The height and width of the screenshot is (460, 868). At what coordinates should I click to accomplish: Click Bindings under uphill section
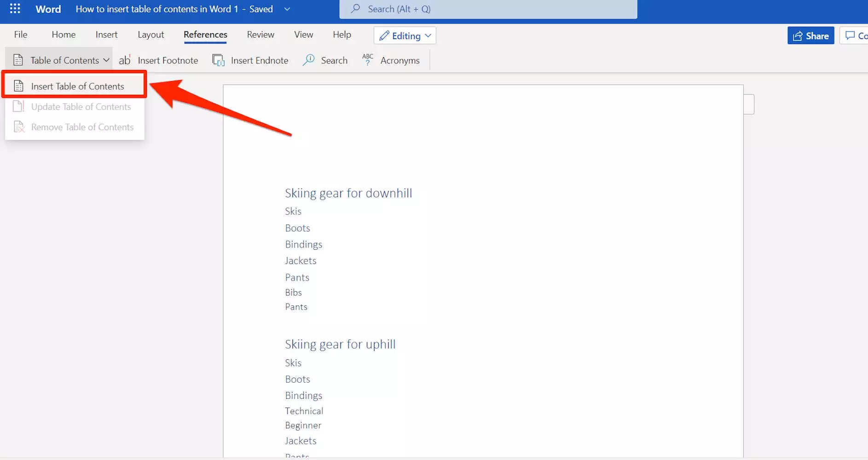[x=303, y=396]
